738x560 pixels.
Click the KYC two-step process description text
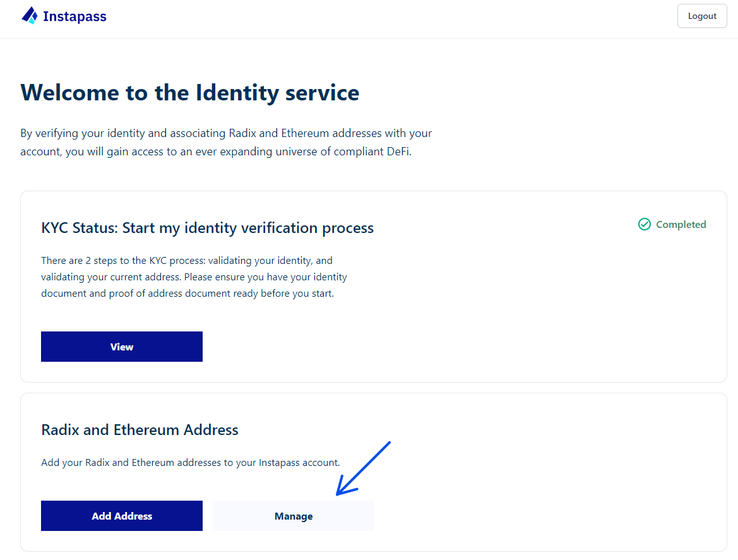pos(194,277)
